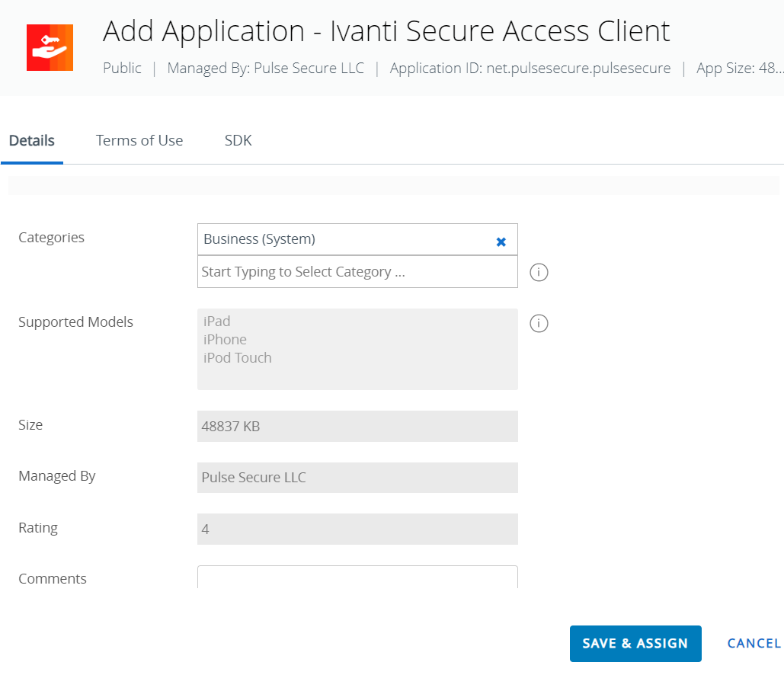Image resolution: width=784 pixels, height=675 pixels.
Task: Click the Size field showing 48837 KB
Action: pyautogui.click(x=357, y=427)
